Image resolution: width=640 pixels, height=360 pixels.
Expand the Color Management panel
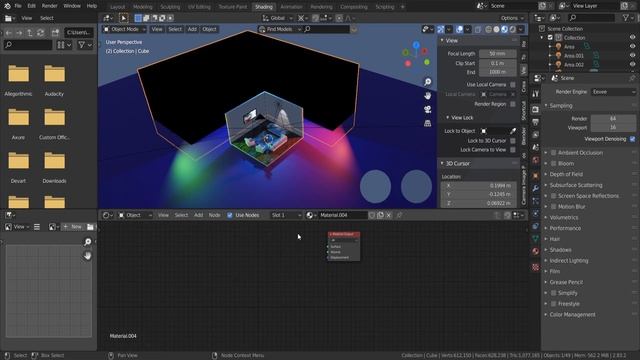(x=572, y=315)
